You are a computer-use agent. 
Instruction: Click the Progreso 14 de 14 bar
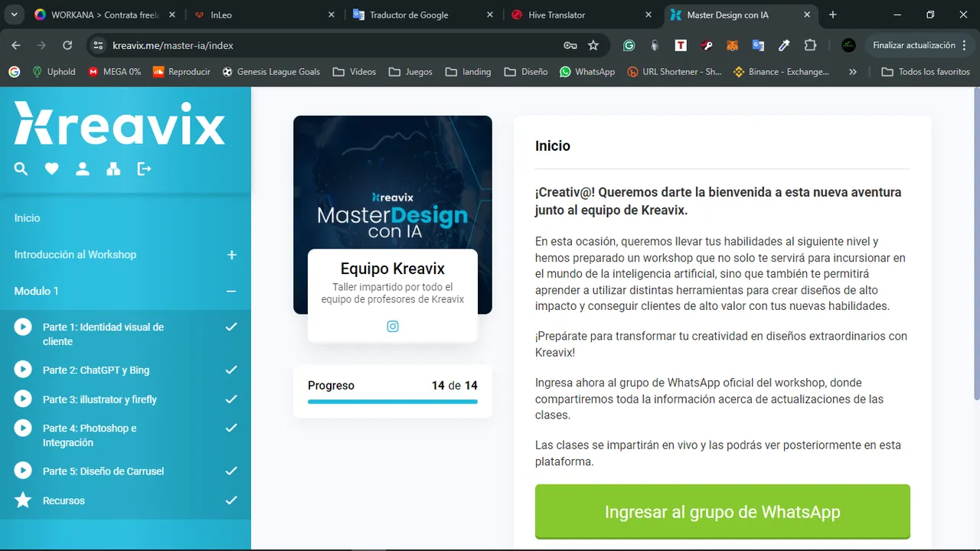(x=392, y=401)
